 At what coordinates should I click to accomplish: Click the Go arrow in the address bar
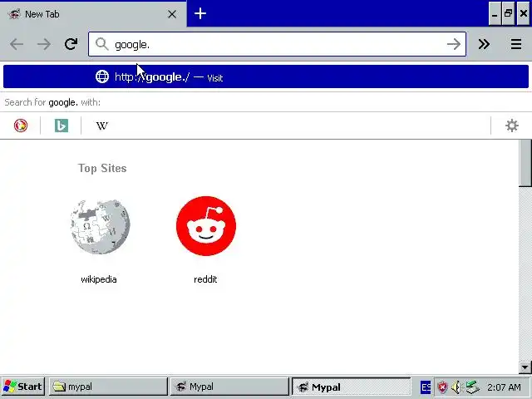tap(454, 44)
